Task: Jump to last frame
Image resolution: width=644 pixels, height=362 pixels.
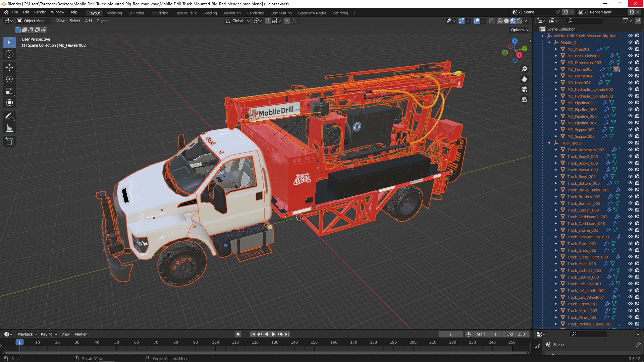Action: 287,334
